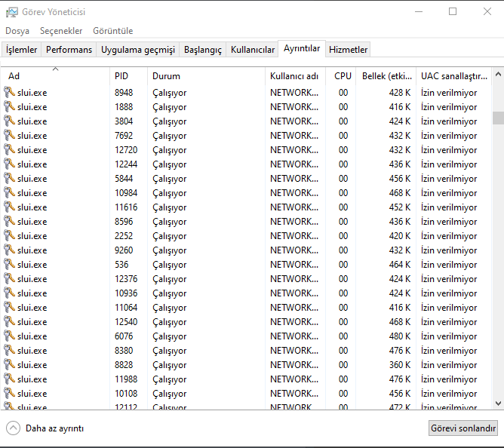The image size is (504, 448).
Task: Click the Görevi sonlandır button
Action: click(x=463, y=428)
